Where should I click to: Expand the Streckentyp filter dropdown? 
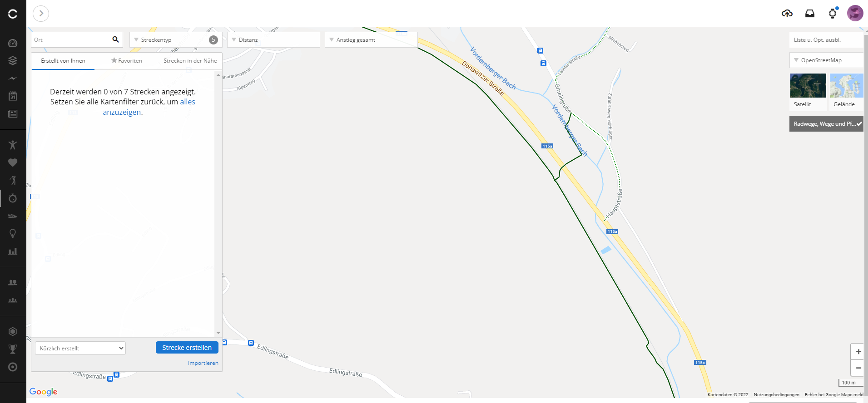click(176, 40)
